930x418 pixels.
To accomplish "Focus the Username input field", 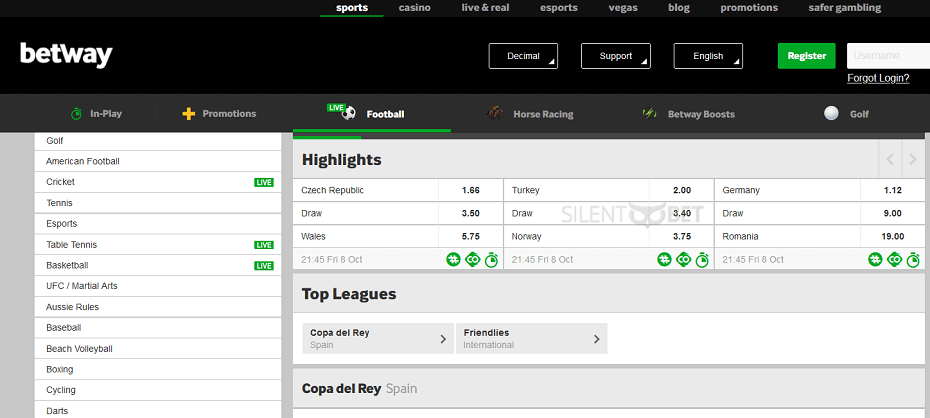I will (888, 56).
